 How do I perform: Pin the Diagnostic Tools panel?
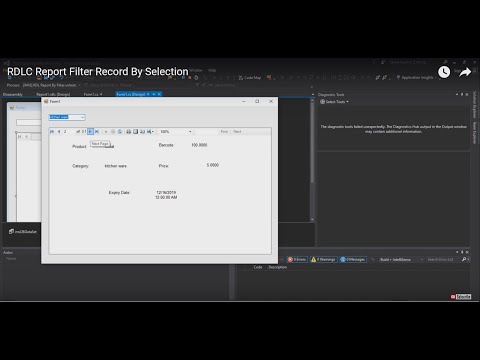tap(462, 95)
